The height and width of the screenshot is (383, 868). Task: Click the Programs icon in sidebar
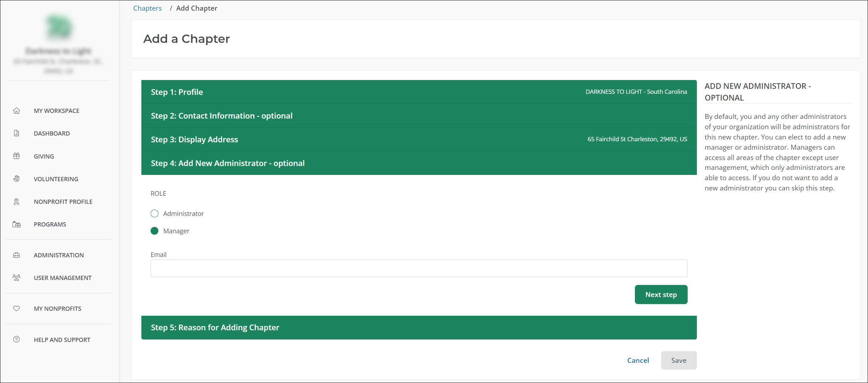(x=17, y=224)
